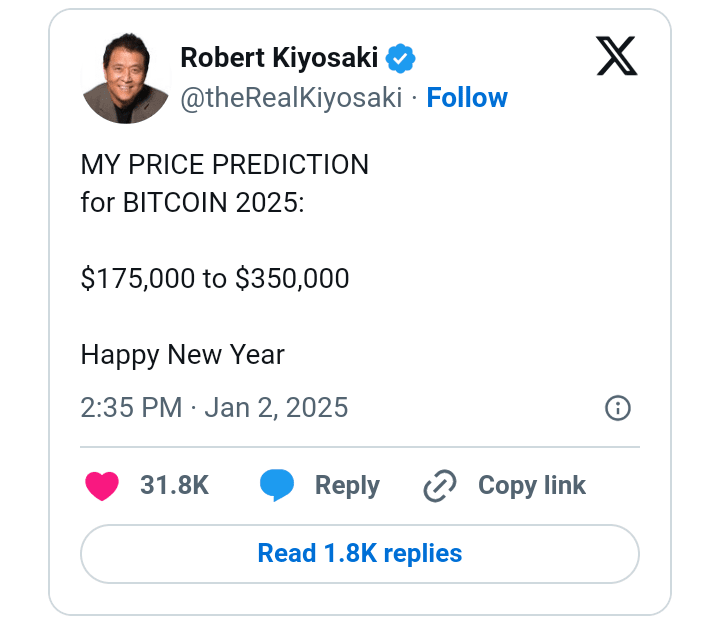Click the "MY PRICE PREDICTION" text line
Viewport: 720px width, 619px height.
coord(225,164)
